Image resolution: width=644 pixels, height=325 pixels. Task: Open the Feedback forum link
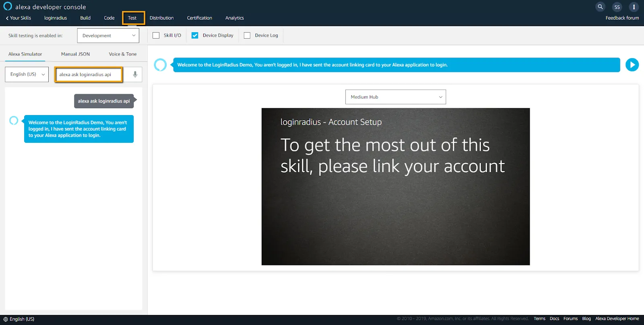point(622,18)
